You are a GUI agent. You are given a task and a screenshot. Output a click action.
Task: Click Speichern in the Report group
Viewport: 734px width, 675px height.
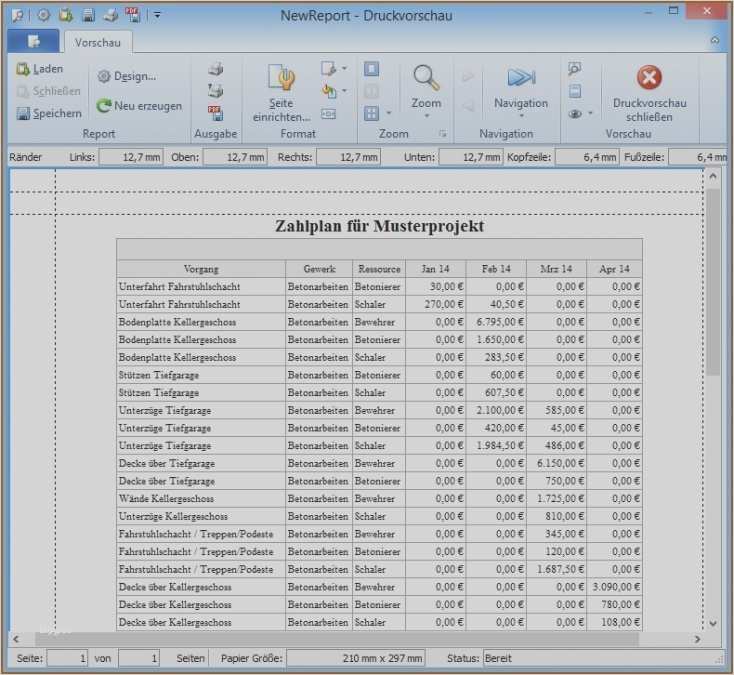click(x=49, y=113)
